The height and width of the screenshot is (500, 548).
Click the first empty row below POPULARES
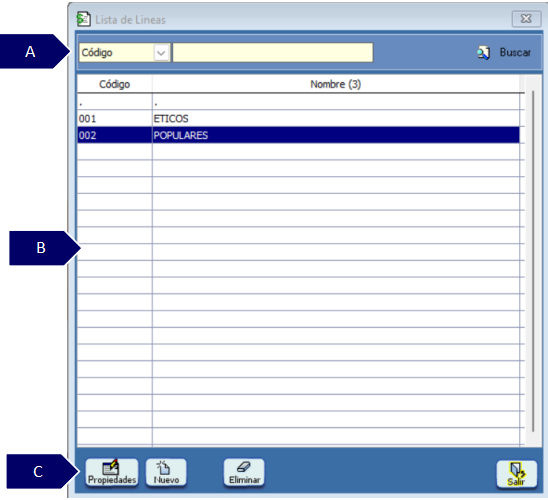click(298, 152)
